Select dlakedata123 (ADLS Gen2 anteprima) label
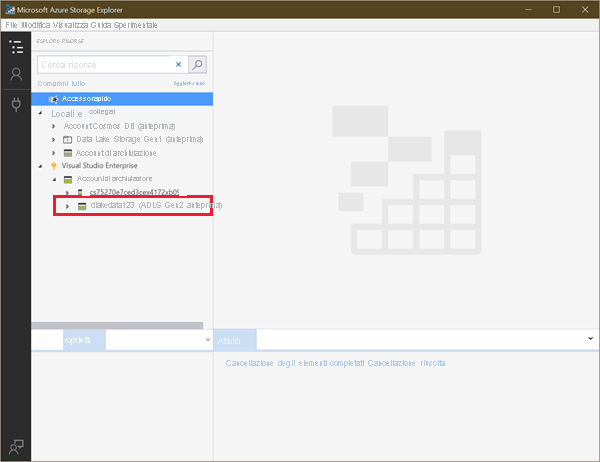600x462 pixels. tap(156, 205)
